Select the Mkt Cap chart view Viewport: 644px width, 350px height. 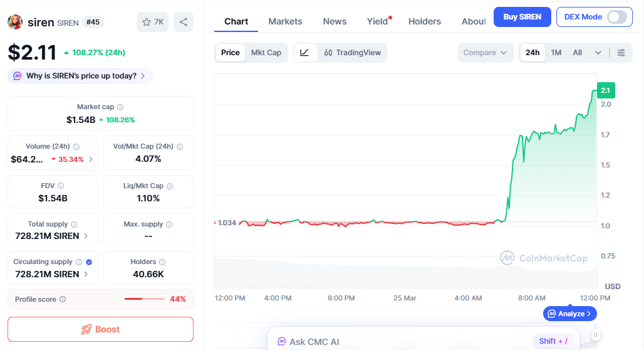(x=266, y=53)
